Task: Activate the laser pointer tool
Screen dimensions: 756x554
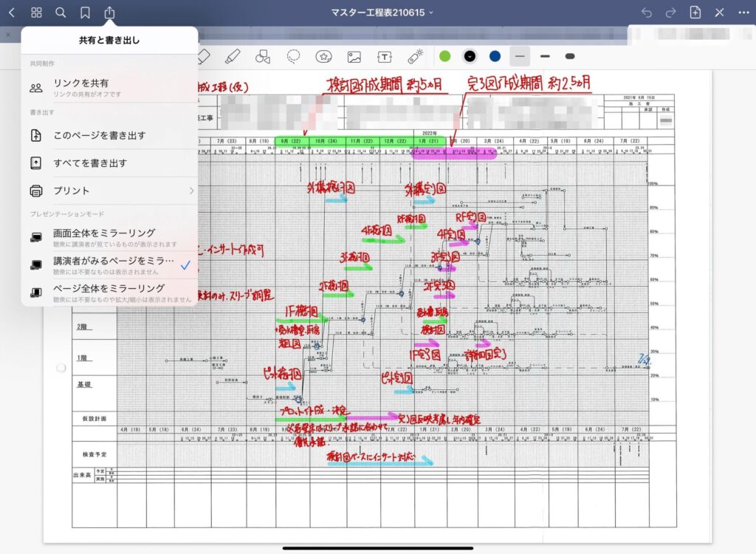Action: pos(415,56)
